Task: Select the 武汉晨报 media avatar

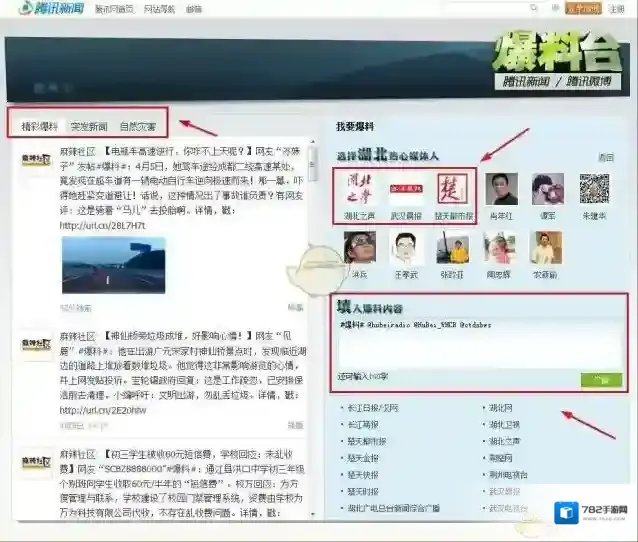Action: tap(406, 189)
